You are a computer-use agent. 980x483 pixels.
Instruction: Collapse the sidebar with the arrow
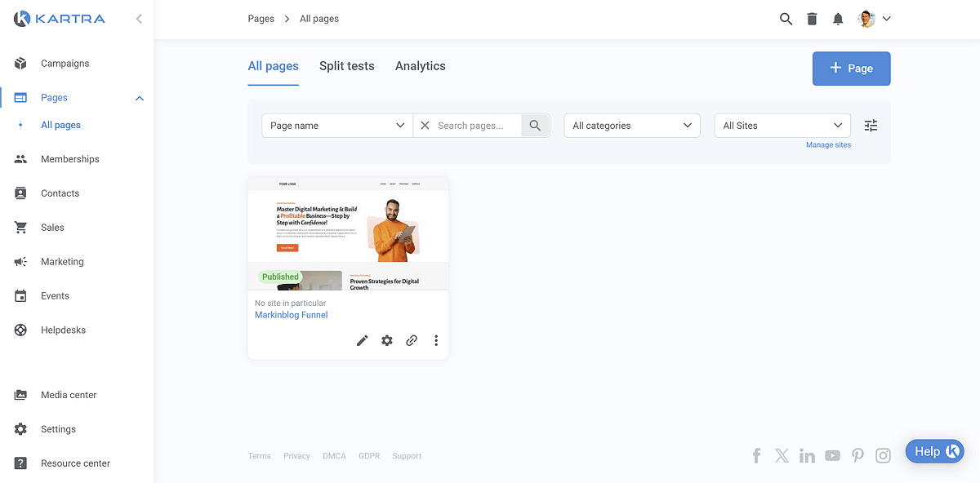pos(139,18)
